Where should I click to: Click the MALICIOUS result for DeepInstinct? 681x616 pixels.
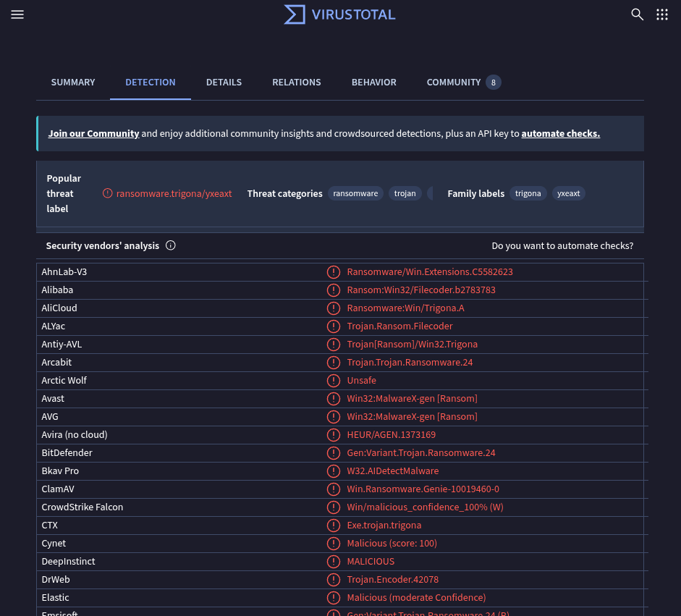point(371,562)
